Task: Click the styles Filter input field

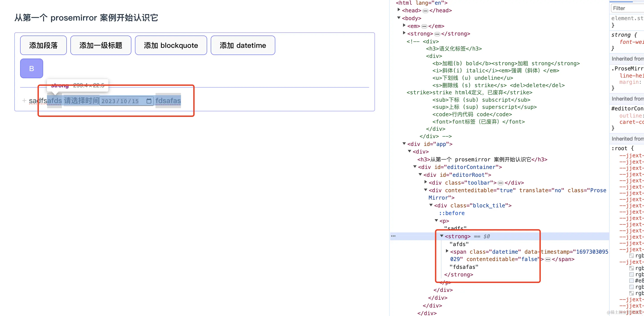Action: [627, 8]
